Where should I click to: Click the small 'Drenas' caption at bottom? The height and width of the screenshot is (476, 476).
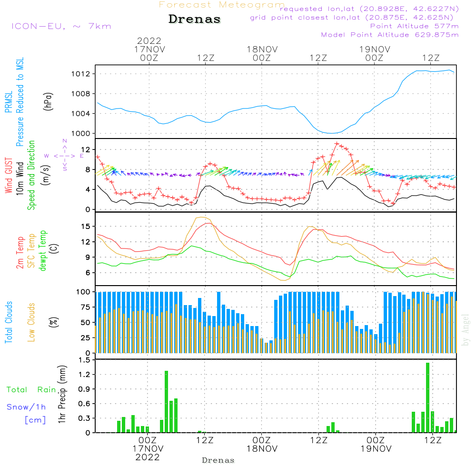[218, 460]
